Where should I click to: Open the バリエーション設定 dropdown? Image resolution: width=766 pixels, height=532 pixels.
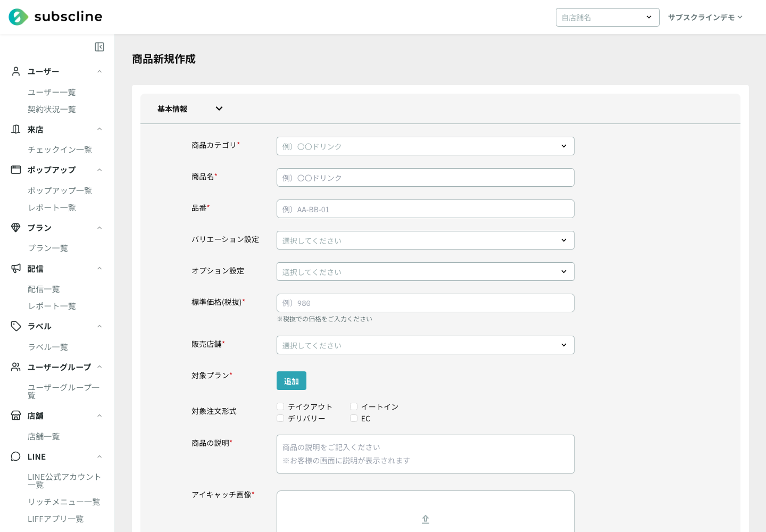click(426, 240)
